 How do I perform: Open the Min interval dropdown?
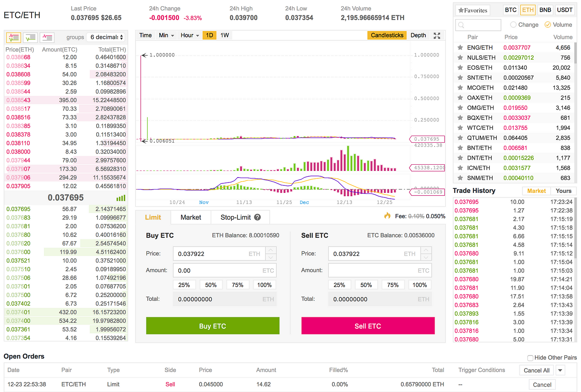click(x=166, y=35)
